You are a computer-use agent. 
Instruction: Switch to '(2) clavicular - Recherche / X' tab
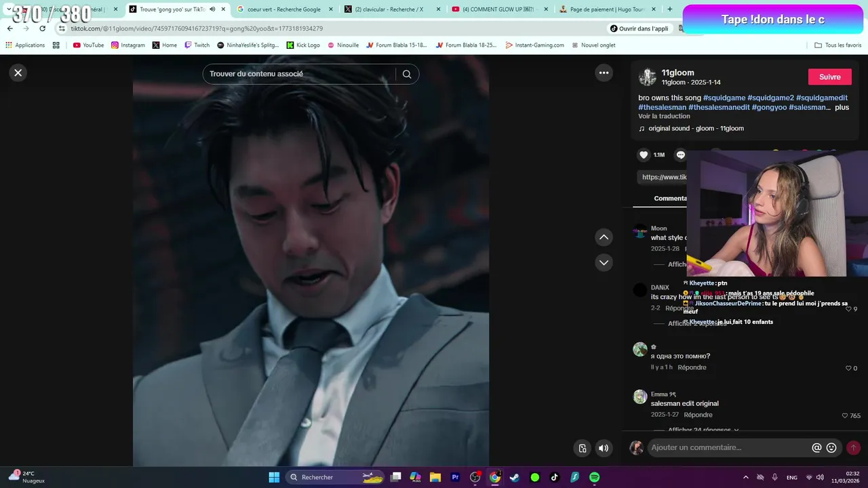(392, 9)
